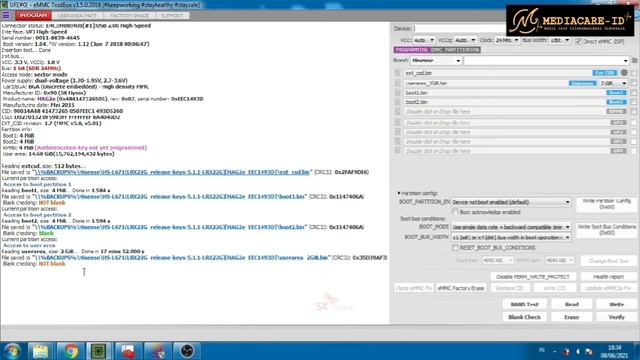This screenshot has width=640, height=360.
Task: Open the Bus width dropdown
Action: click(560, 40)
